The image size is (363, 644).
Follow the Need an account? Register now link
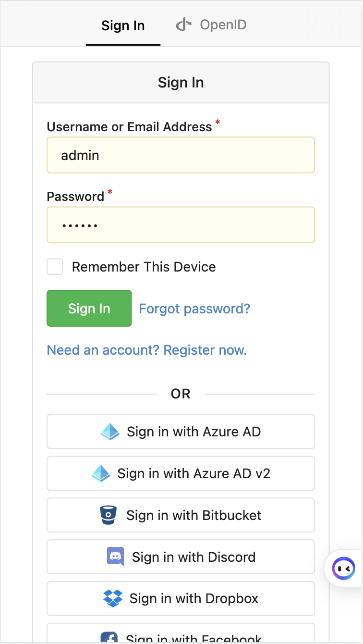click(x=147, y=350)
